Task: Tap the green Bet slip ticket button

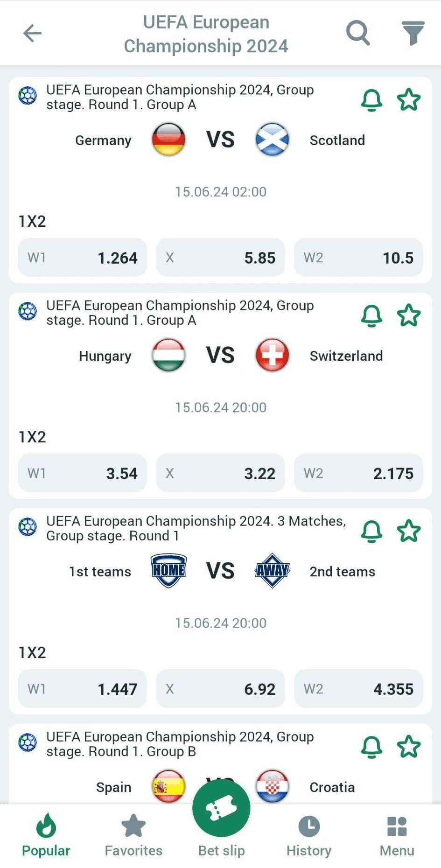Action: click(x=221, y=808)
